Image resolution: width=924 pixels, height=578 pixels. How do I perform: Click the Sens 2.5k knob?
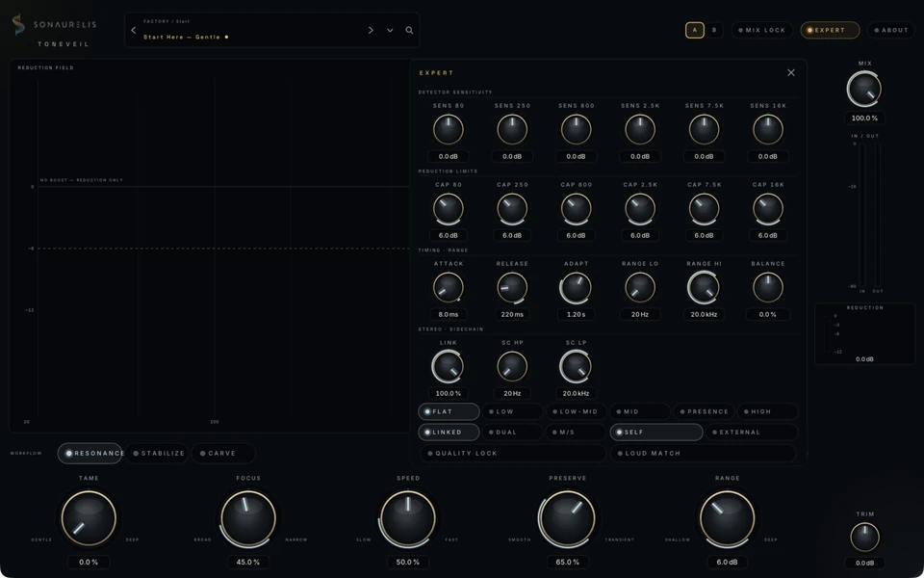tap(640, 129)
